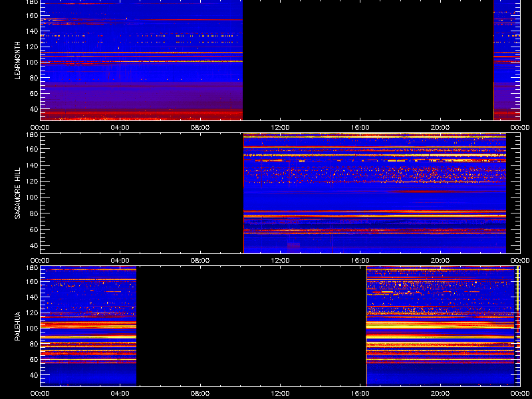Click the 12:00 time label under Learmonth plot
This screenshot has width=532, height=399.
(x=280, y=128)
